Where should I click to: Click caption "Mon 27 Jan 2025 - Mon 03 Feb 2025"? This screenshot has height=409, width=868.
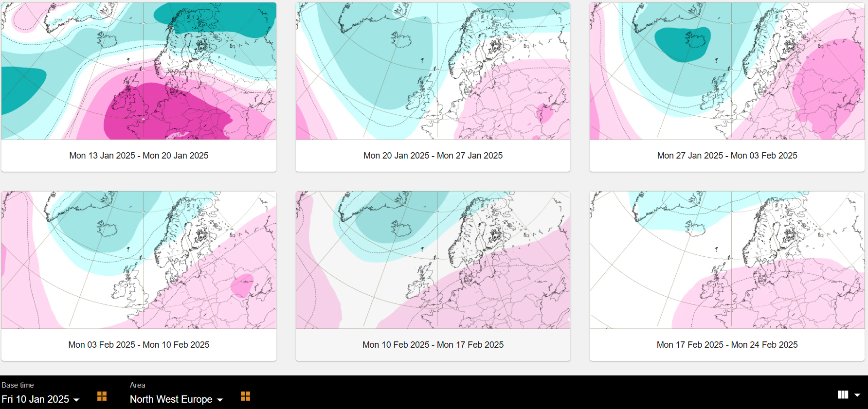coord(727,156)
